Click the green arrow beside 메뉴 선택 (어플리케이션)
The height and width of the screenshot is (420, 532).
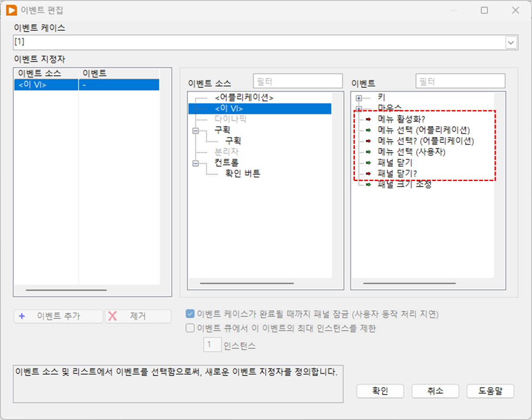click(368, 130)
